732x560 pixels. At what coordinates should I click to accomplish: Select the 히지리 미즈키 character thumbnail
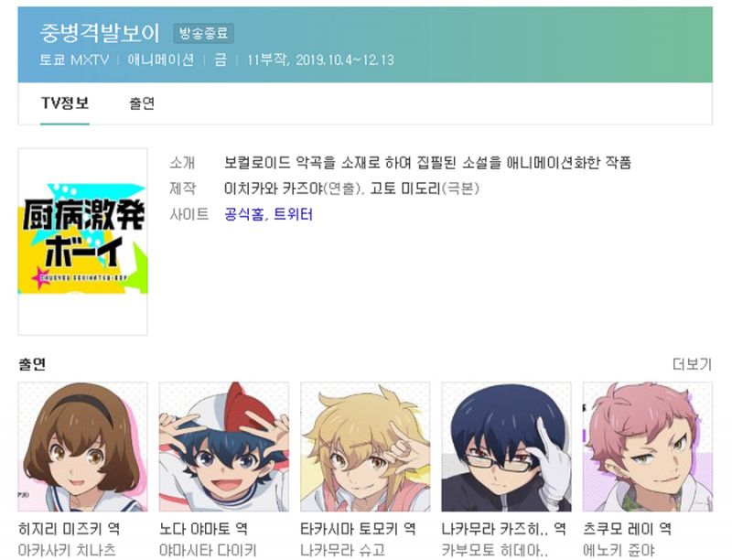(82, 447)
